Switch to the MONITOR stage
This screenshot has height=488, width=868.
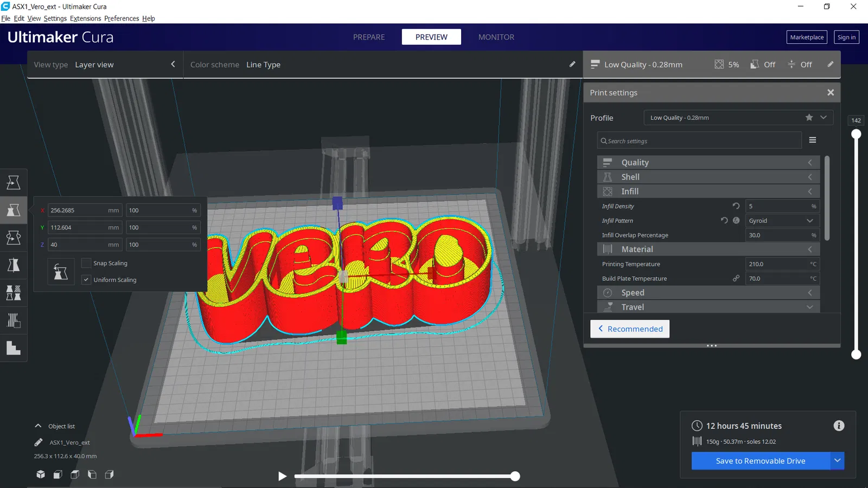click(496, 37)
